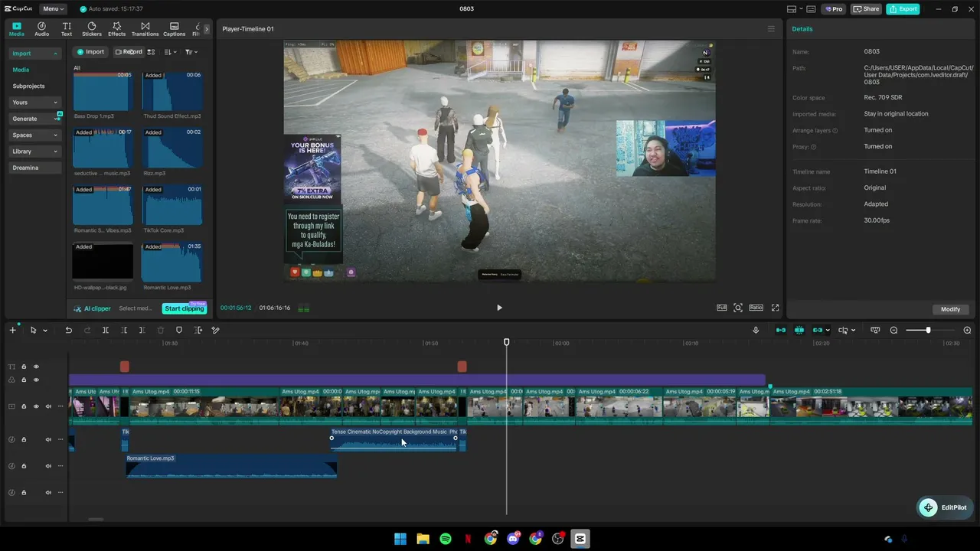Toggle timeline auto snapping
980x551 pixels.
[799, 330]
